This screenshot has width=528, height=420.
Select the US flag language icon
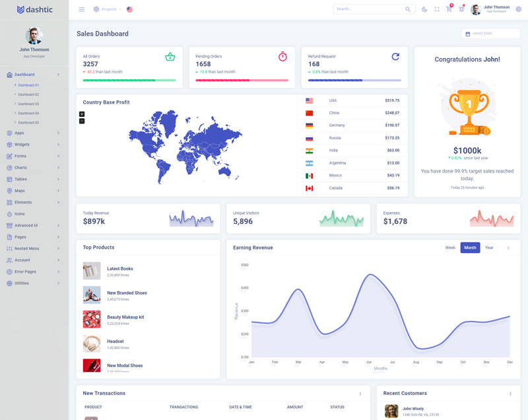click(129, 9)
